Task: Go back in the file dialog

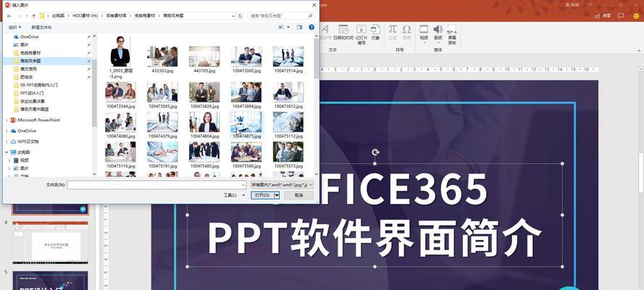Action: [x=9, y=16]
